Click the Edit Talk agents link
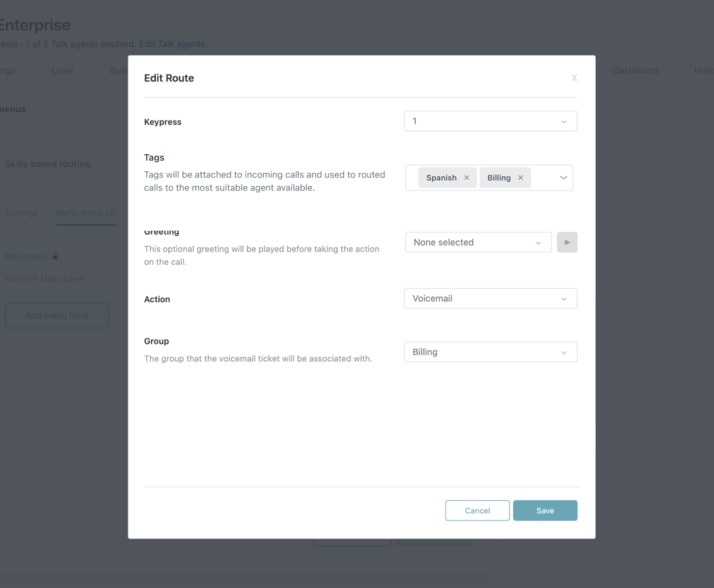 coord(172,44)
